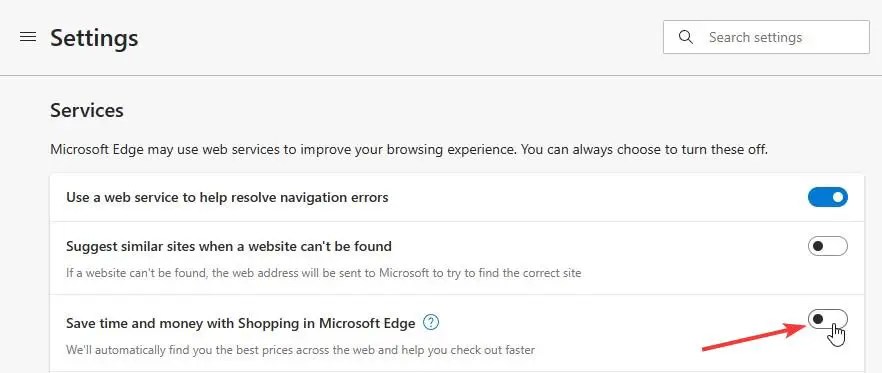The height and width of the screenshot is (373, 882).
Task: Click the red arrow annotation
Action: [754, 337]
